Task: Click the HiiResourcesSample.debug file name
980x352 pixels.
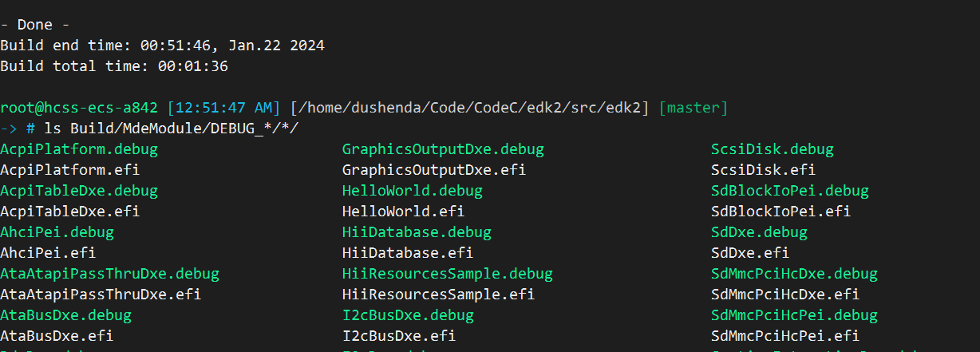Action: [x=447, y=274]
